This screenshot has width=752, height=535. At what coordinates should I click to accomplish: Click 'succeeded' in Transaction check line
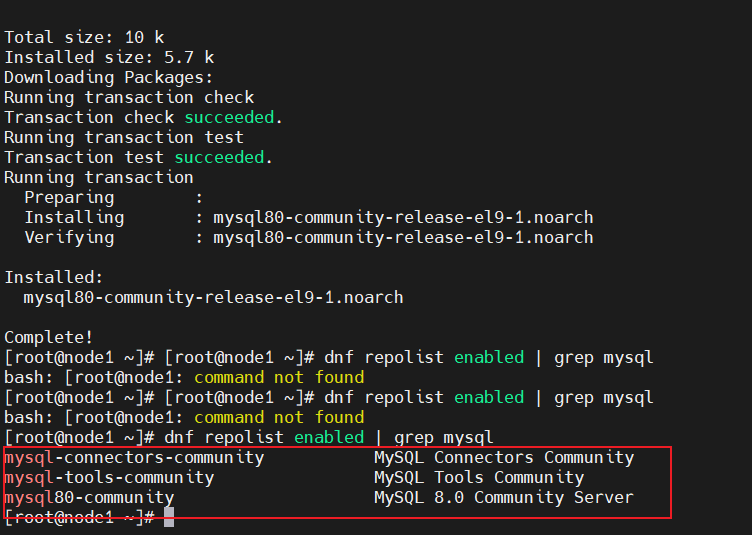tap(229, 117)
